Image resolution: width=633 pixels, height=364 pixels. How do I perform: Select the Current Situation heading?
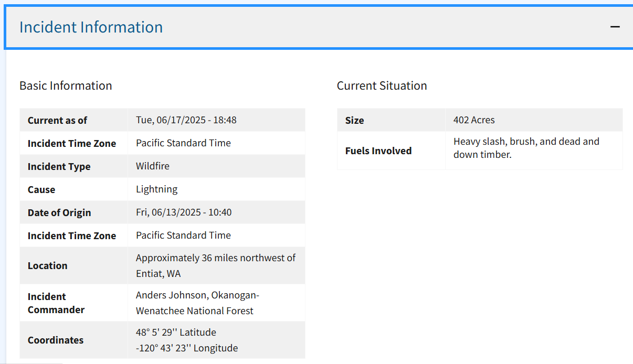pos(382,85)
